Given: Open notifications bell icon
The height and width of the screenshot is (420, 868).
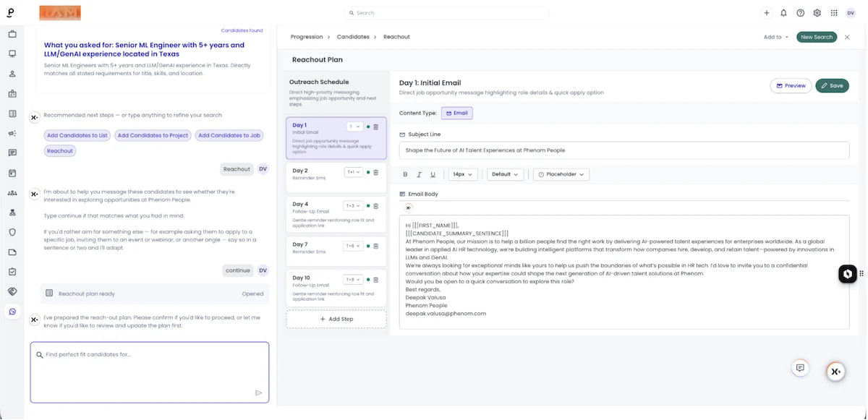Looking at the screenshot, I should [783, 13].
